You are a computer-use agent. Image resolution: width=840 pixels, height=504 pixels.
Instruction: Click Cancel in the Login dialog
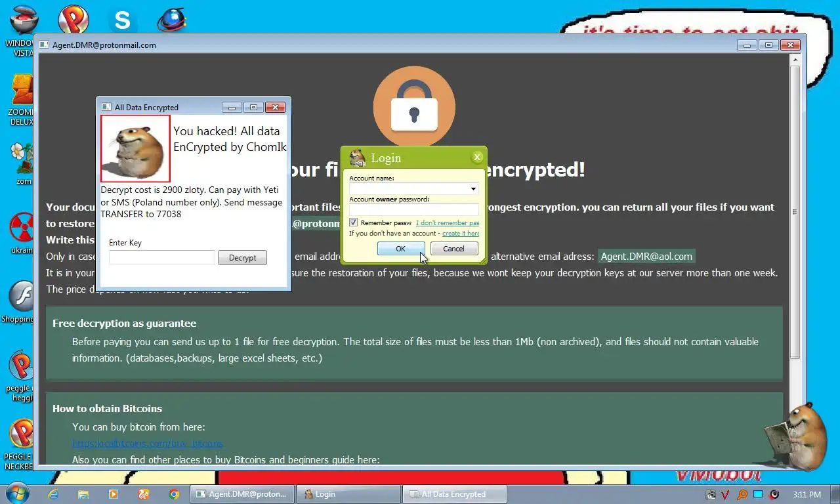tap(453, 249)
